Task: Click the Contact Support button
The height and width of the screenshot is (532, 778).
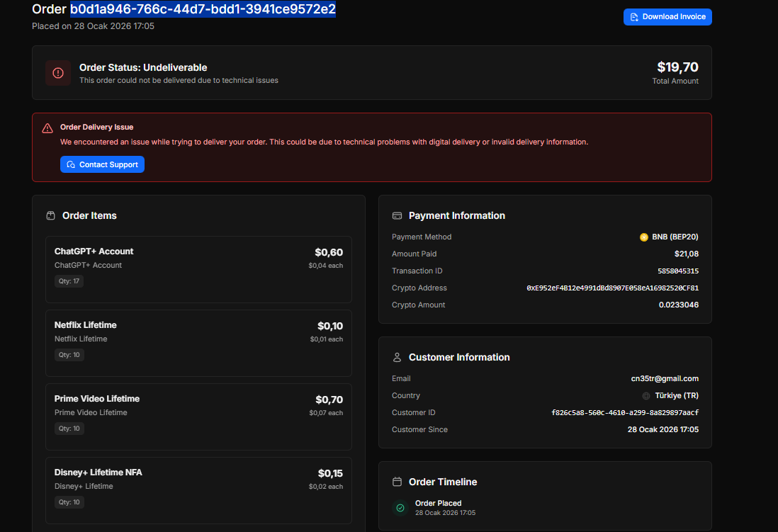Action: click(x=102, y=164)
